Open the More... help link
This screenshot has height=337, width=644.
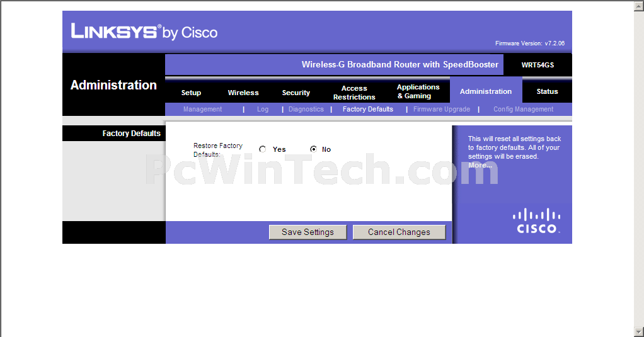click(x=480, y=165)
